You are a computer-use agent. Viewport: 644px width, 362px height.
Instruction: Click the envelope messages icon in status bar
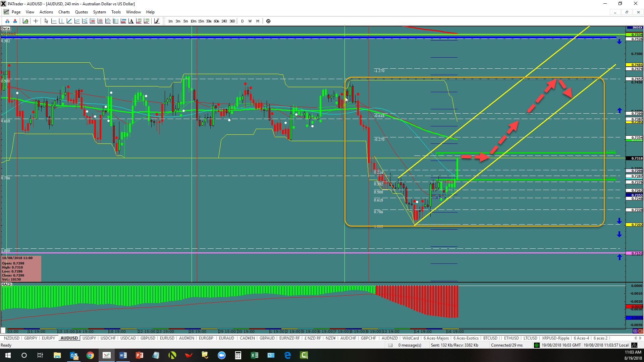[390, 345]
